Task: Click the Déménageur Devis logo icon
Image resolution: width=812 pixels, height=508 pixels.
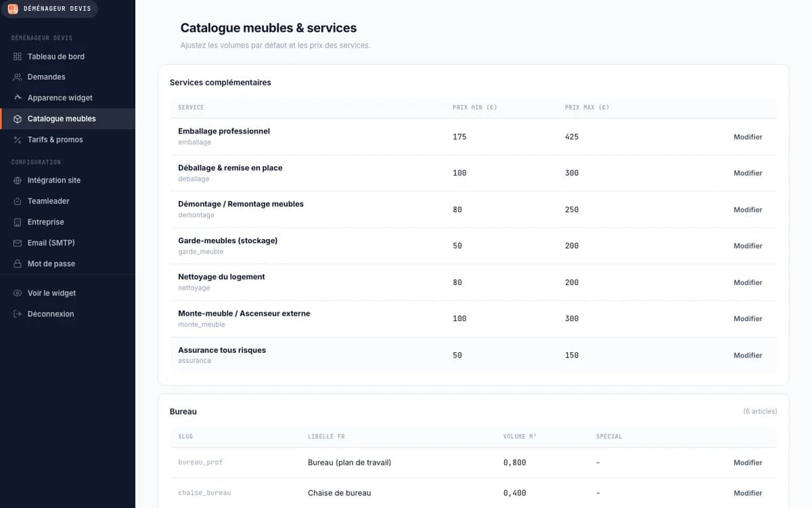Action: (x=13, y=9)
